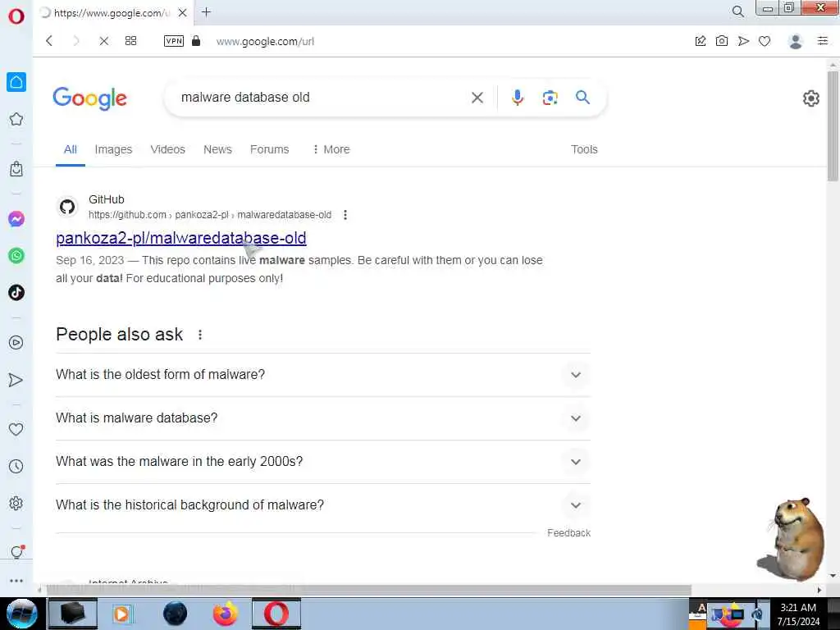Screen dimensions: 840x630
Task: Open three-dot menu beside GitHub result
Action: [345, 215]
